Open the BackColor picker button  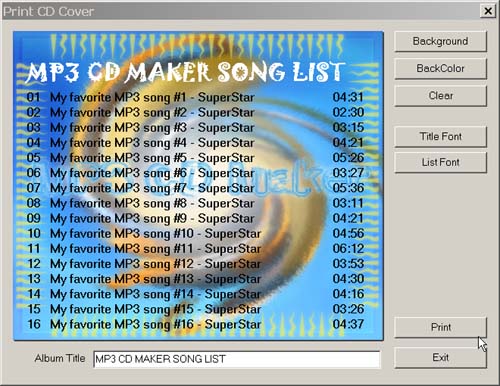(x=440, y=69)
